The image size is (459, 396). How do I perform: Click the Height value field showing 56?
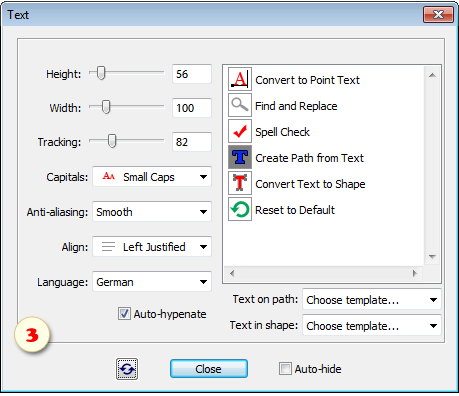(x=192, y=74)
